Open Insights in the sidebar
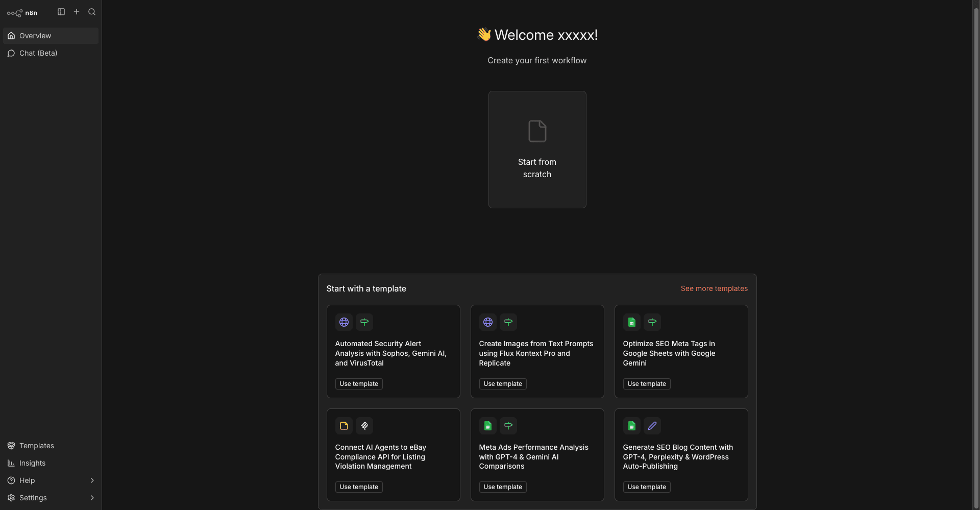This screenshot has width=980, height=510. pos(32,463)
